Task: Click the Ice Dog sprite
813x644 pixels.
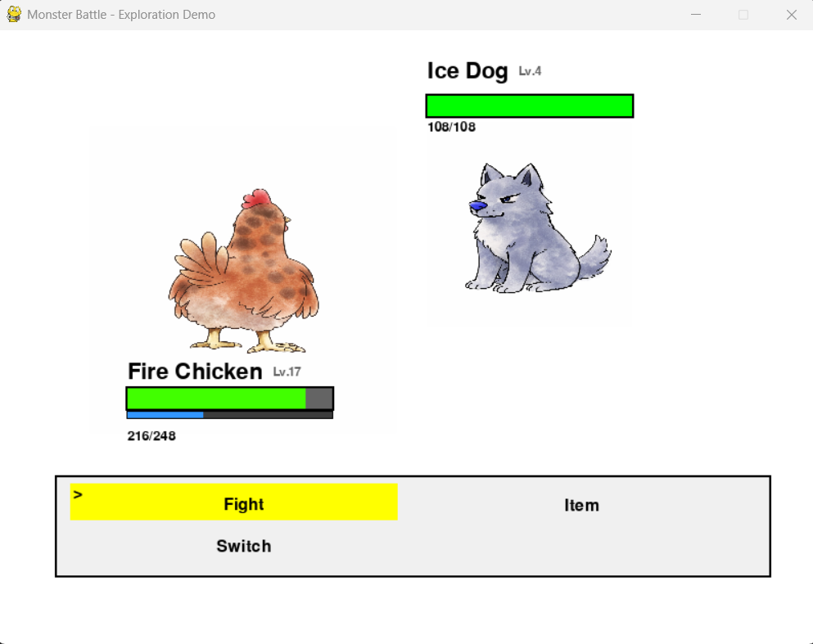Action: (538, 228)
